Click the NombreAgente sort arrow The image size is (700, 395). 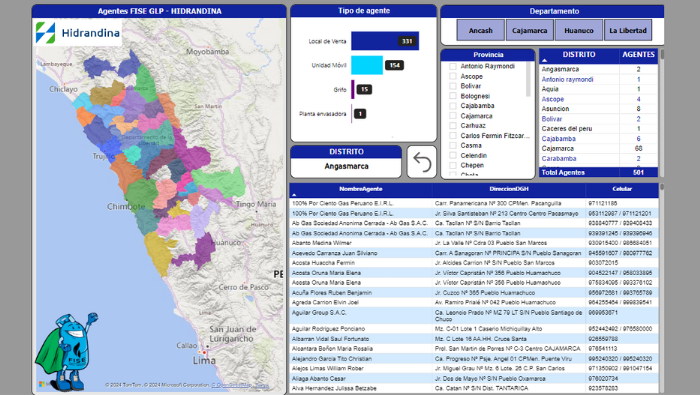(x=294, y=195)
